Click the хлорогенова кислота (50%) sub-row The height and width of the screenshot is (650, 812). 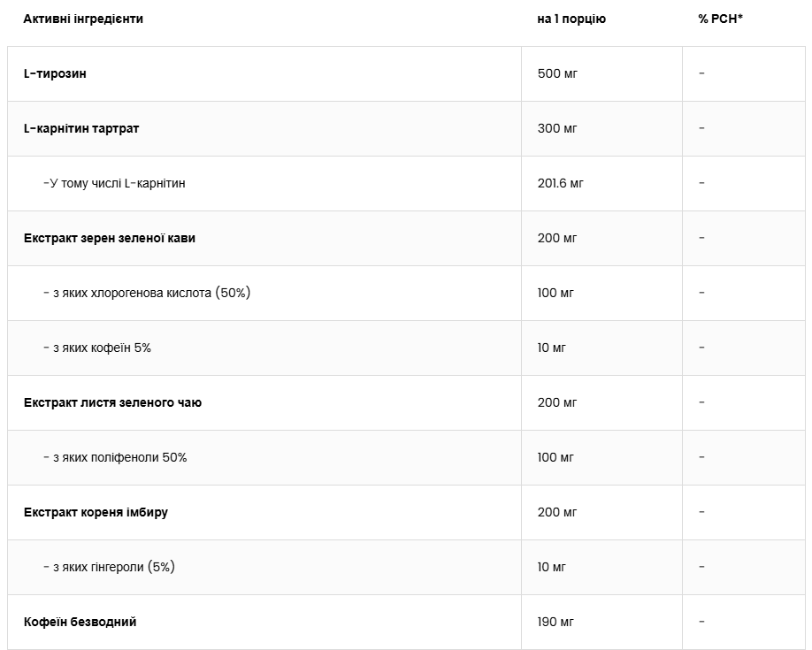147,293
